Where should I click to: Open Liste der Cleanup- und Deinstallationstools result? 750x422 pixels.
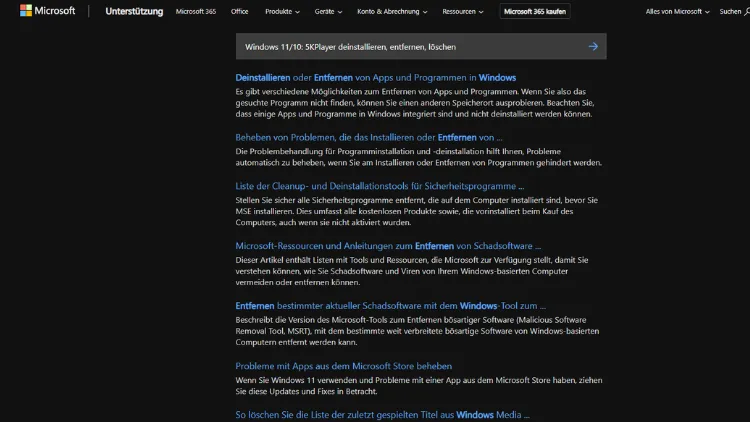(379, 186)
